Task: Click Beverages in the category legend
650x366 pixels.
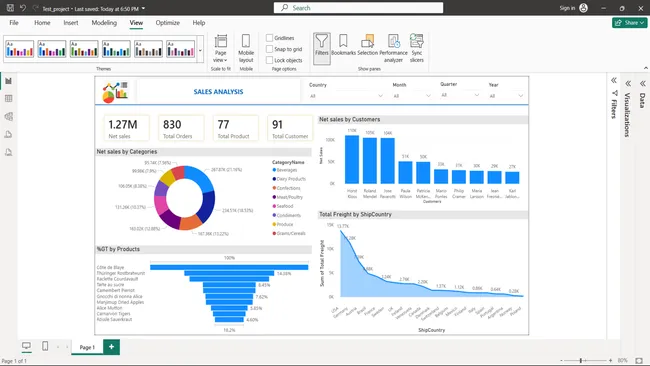Action: 285,170
